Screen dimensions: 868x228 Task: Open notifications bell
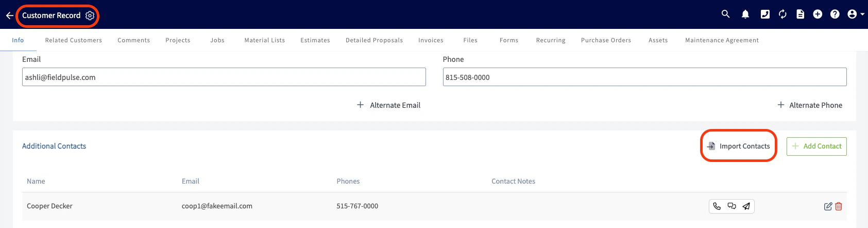pos(745,14)
